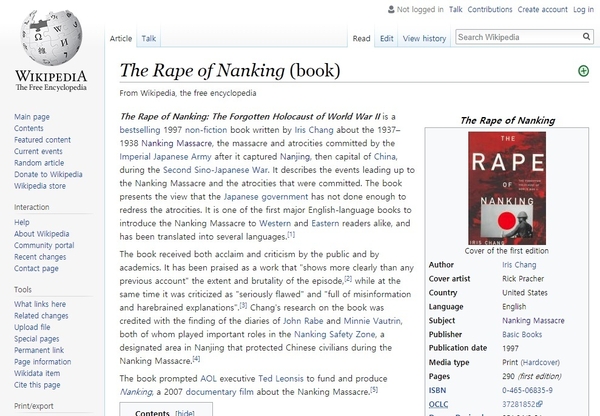Viewport: 600px width, 416px height.
Task: Open Iris Chang link in article text
Action: (314, 130)
